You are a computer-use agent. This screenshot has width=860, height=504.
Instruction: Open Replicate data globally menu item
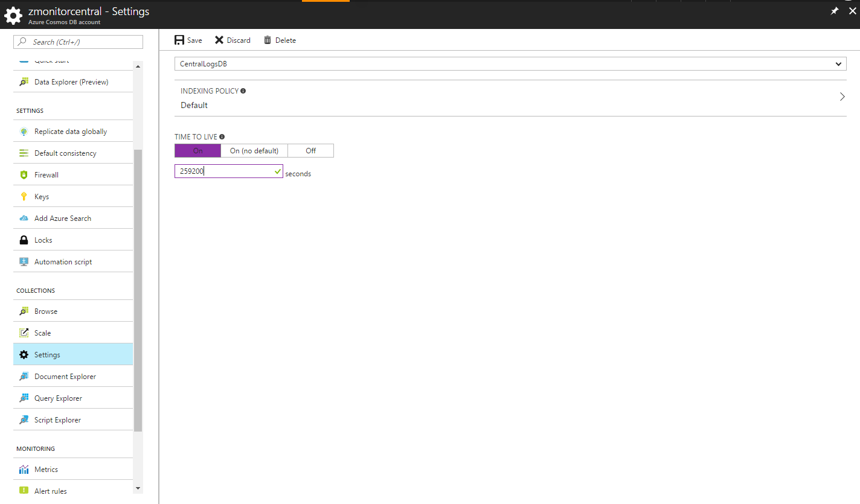(73, 132)
